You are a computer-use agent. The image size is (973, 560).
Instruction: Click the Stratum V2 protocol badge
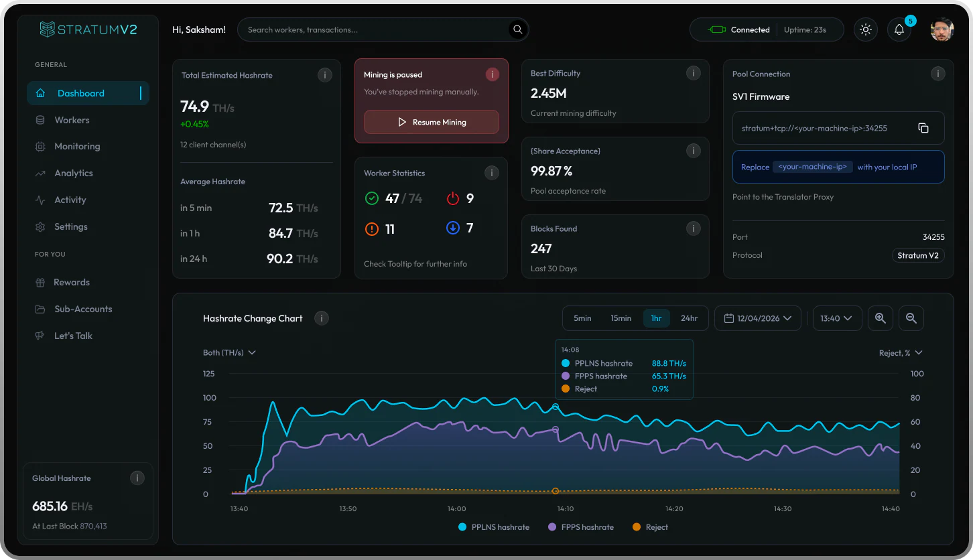tap(918, 255)
